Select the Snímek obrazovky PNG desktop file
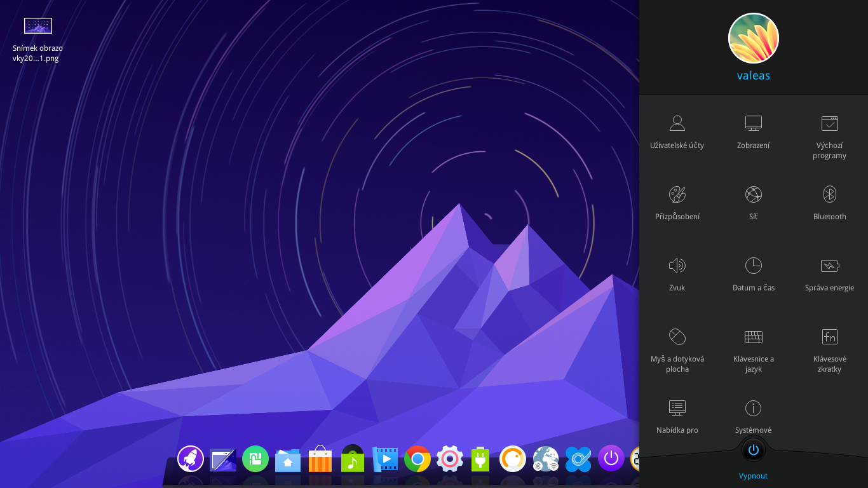The height and width of the screenshot is (488, 868). pyautogui.click(x=38, y=40)
